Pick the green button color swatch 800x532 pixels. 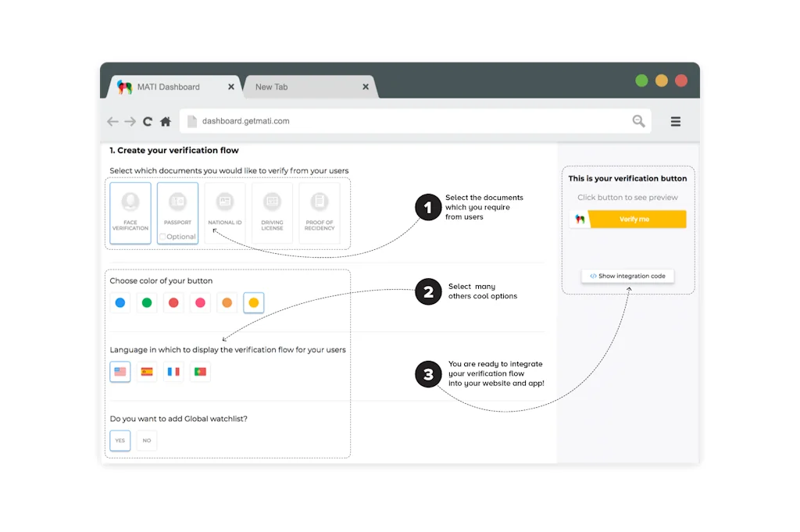pyautogui.click(x=147, y=303)
